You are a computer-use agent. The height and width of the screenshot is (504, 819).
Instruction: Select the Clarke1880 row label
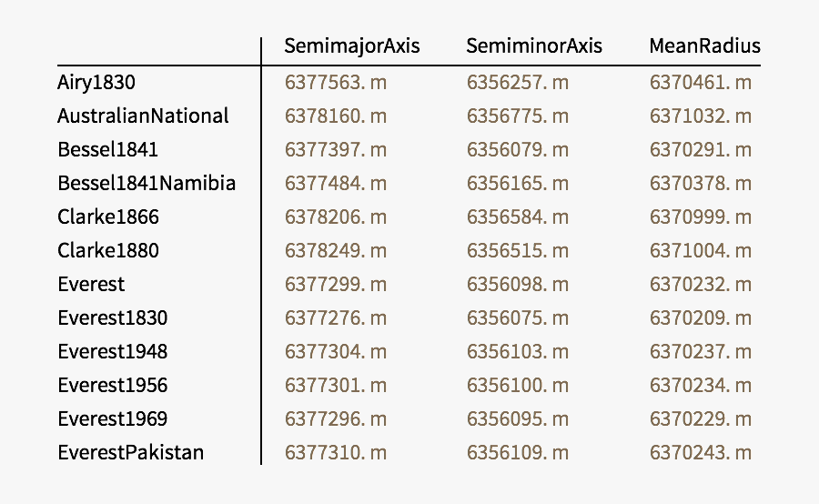[107, 250]
